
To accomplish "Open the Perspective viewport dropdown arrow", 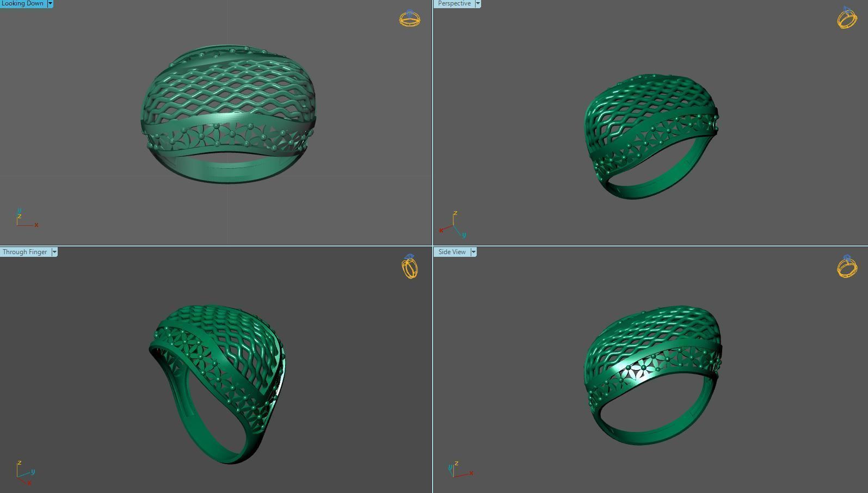I will (x=478, y=3).
